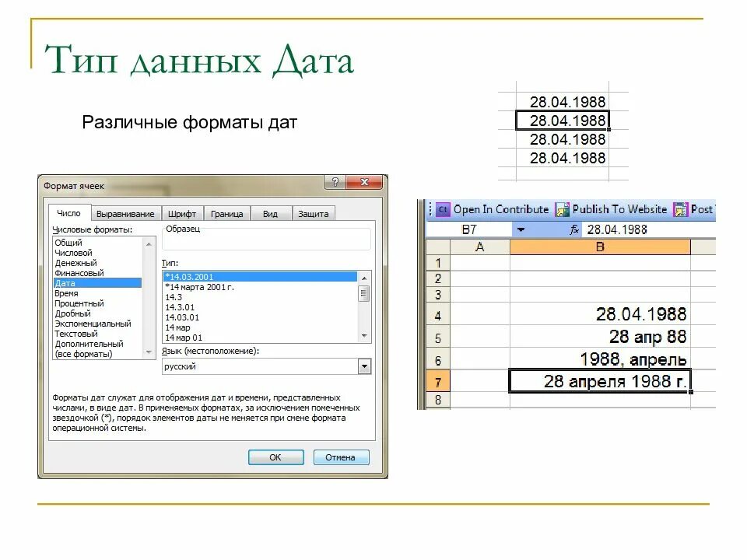The height and width of the screenshot is (560, 747).
Task: Click scroll up arrow in Числовые форматы list
Action: (x=149, y=243)
